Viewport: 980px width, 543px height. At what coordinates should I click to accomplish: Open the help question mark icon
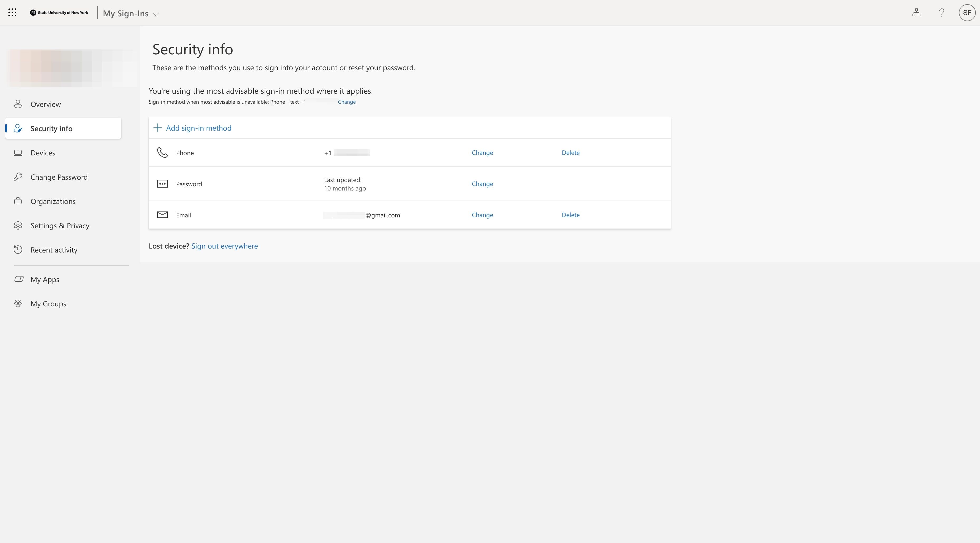[941, 13]
